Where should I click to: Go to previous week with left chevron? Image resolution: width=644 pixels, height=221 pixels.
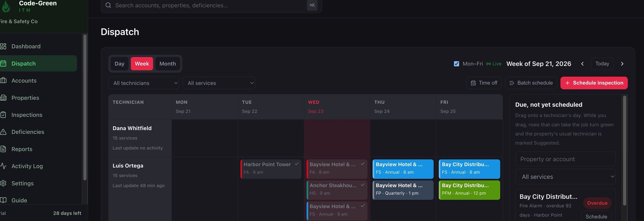click(582, 64)
